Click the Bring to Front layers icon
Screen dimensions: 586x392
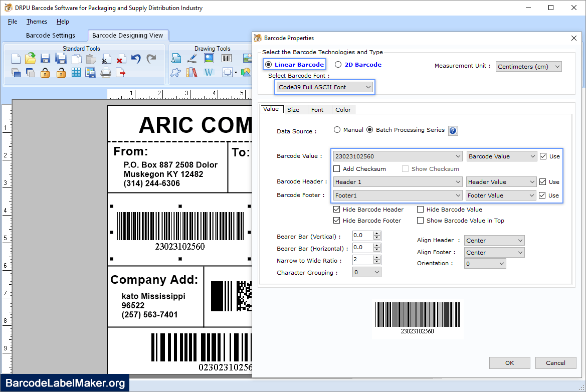16,73
